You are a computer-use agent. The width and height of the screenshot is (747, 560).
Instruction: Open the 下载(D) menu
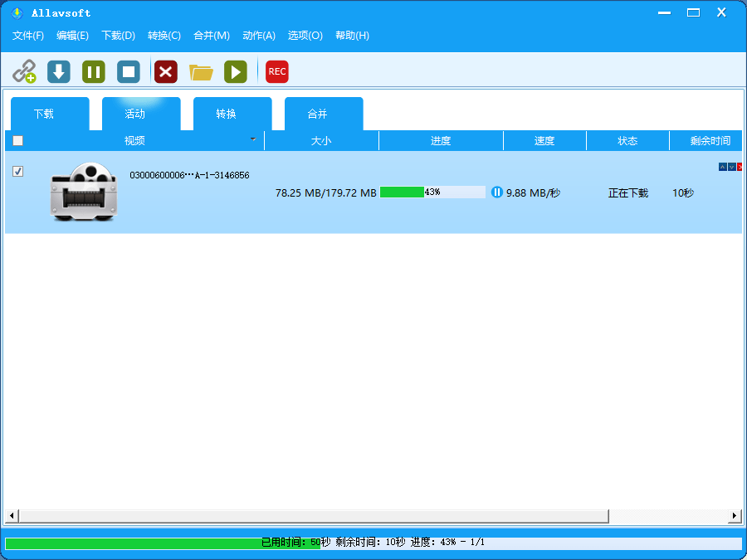[118, 36]
